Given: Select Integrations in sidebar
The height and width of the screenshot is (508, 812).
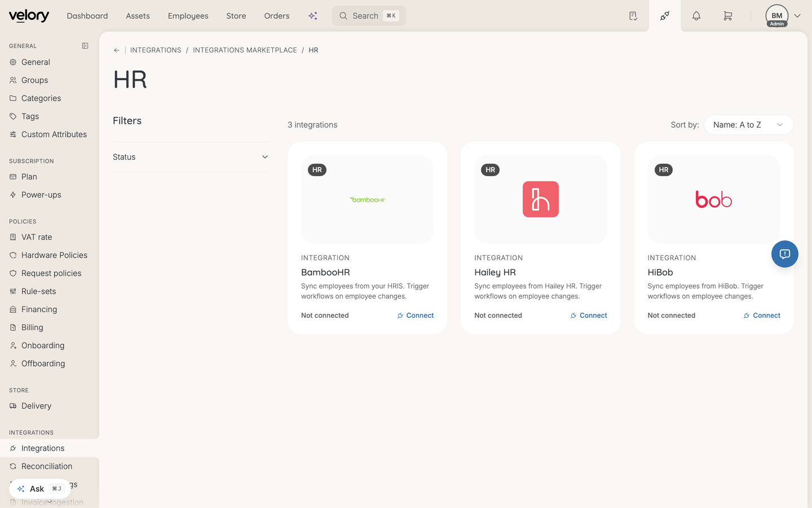Looking at the screenshot, I should pyautogui.click(x=50, y=448).
